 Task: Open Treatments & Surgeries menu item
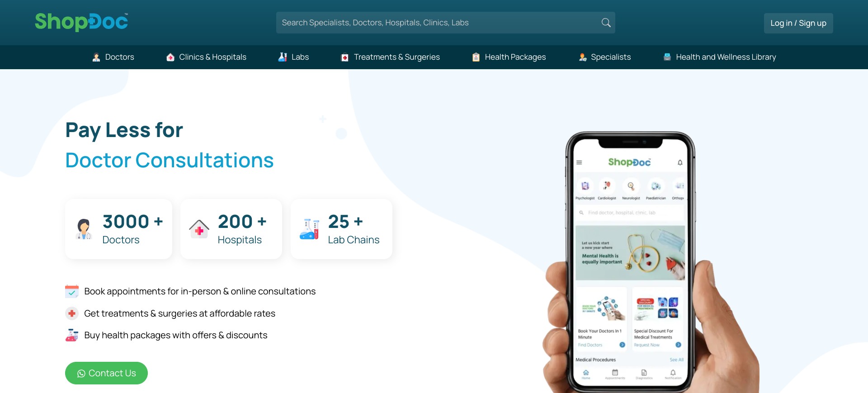pyautogui.click(x=390, y=57)
